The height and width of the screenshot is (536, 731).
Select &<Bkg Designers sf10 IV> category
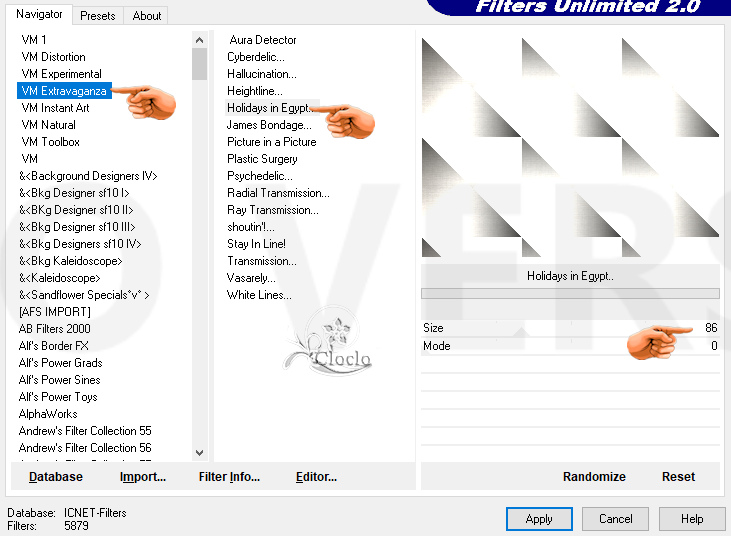[80, 244]
